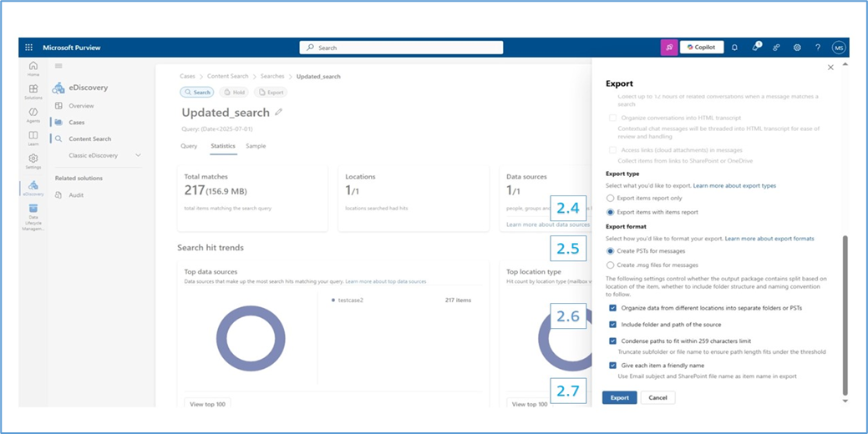Click the Export panel vertical scrollbar
This screenshot has width=868, height=434.
click(845, 315)
